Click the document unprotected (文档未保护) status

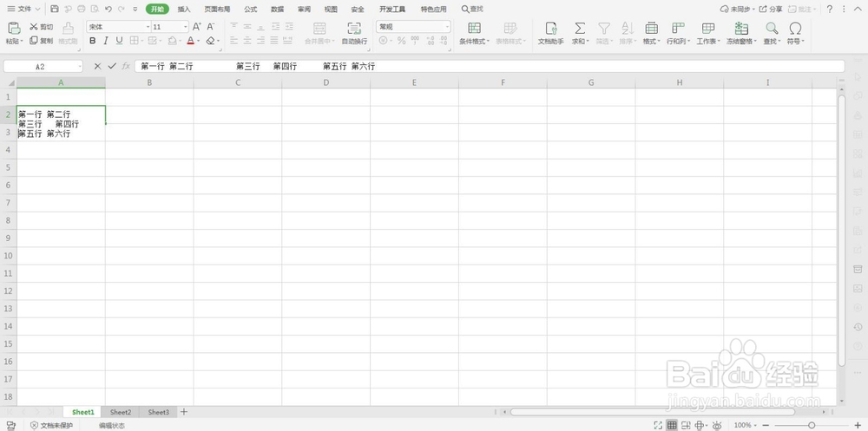[x=51, y=425]
